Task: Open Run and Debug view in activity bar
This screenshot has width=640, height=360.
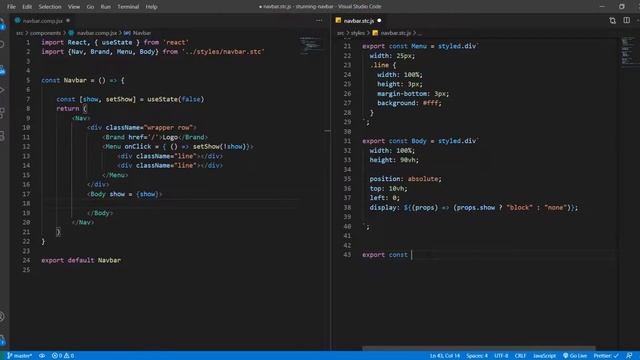Action: [3, 90]
